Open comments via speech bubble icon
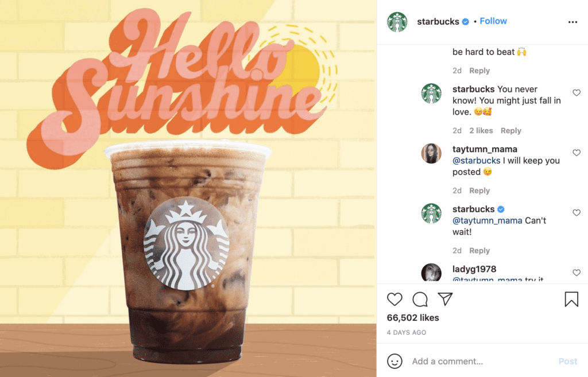 420,299
